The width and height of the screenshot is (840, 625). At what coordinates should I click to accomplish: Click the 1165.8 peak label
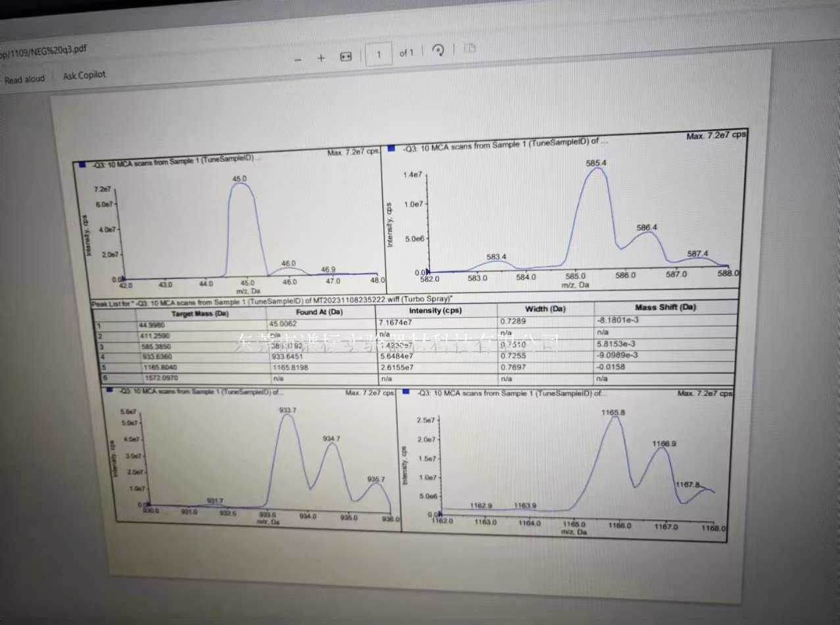point(612,412)
